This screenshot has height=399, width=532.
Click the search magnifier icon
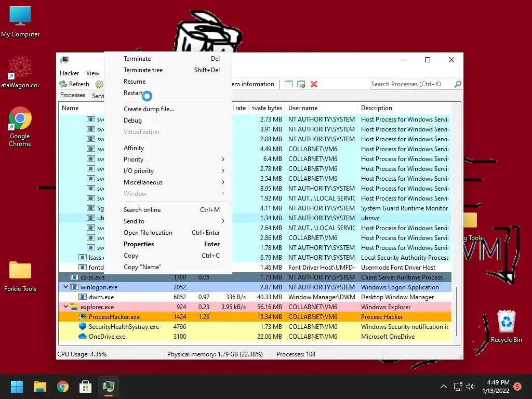(458, 84)
